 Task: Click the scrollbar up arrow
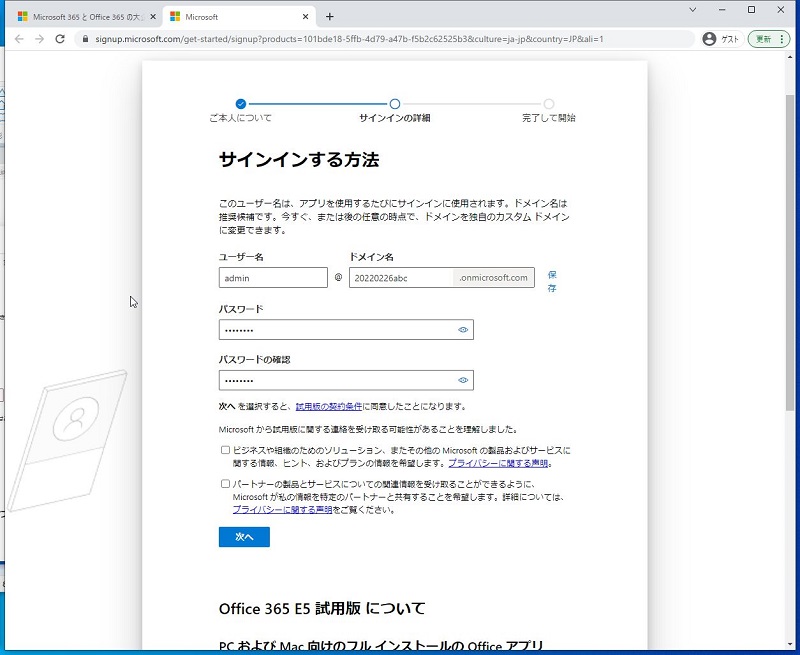(x=790, y=57)
